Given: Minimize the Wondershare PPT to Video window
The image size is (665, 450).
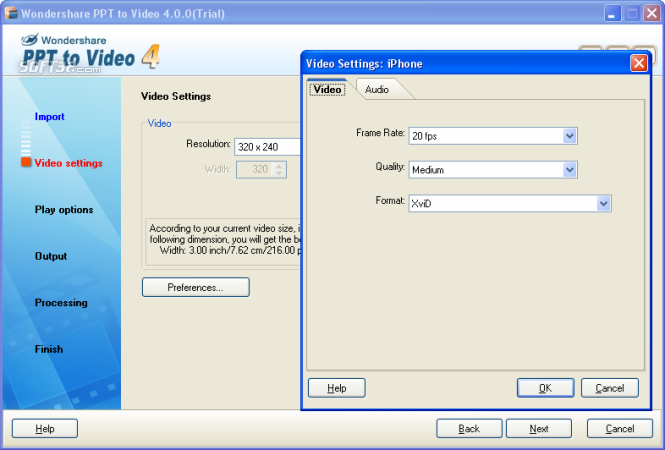Looking at the screenshot, I should tap(612, 13).
